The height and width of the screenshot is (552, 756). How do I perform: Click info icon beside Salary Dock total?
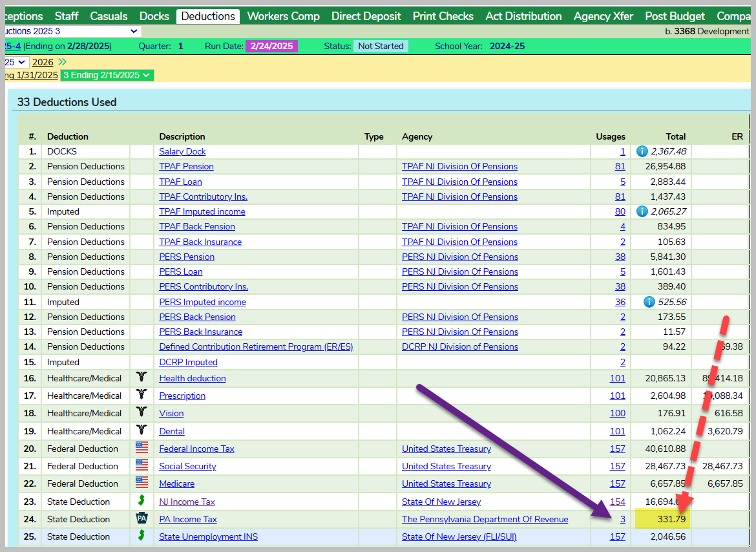click(642, 151)
